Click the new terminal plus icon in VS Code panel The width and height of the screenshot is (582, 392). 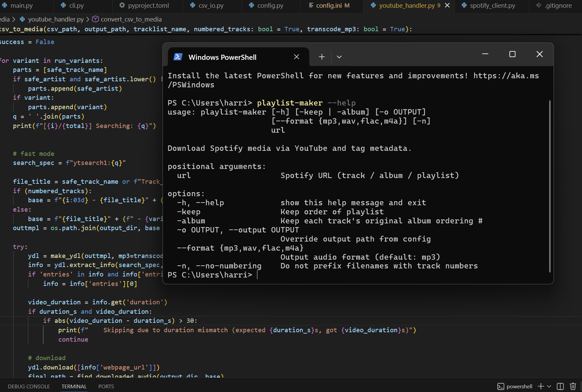coord(541,386)
